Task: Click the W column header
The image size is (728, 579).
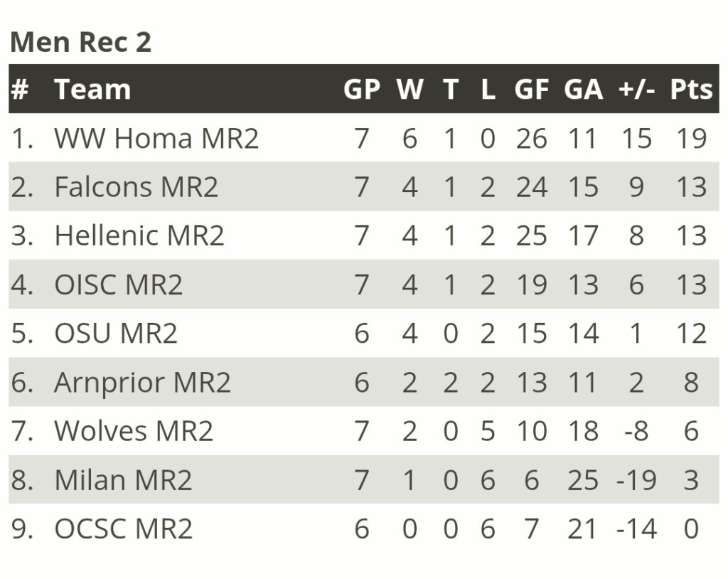Action: pyautogui.click(x=409, y=89)
